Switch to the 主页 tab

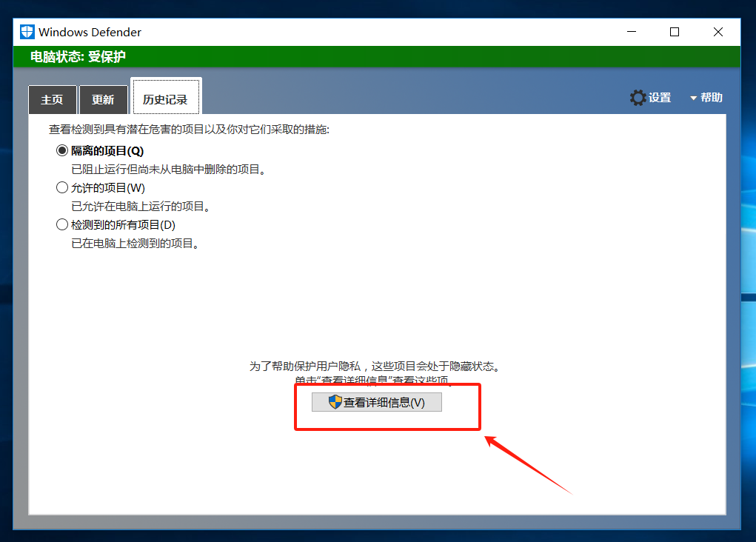[53, 100]
